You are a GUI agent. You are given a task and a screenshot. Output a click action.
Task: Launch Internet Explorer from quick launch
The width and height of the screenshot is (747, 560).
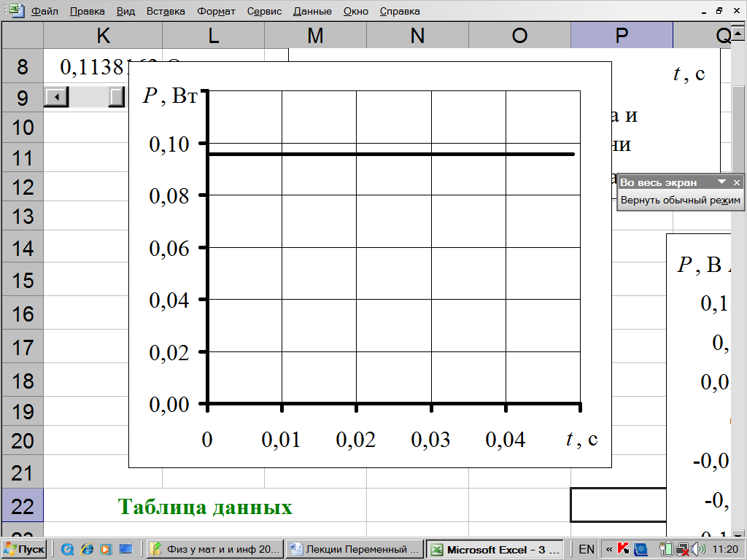coord(87,550)
